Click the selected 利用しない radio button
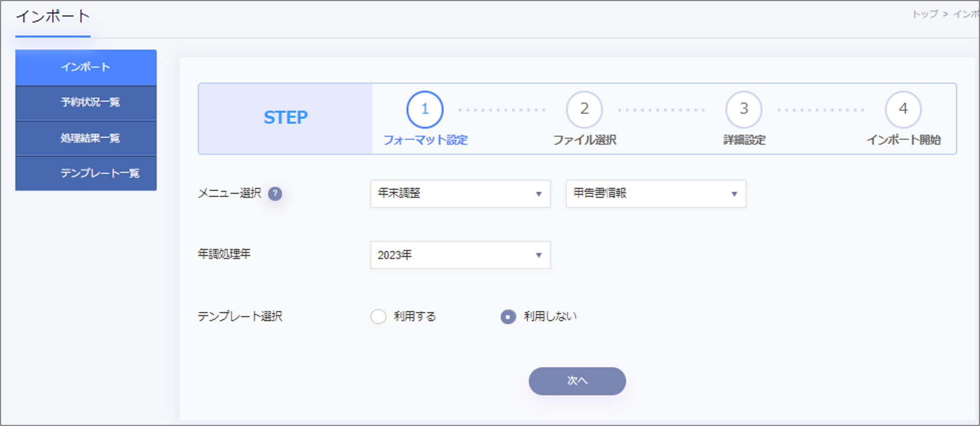 click(x=507, y=316)
